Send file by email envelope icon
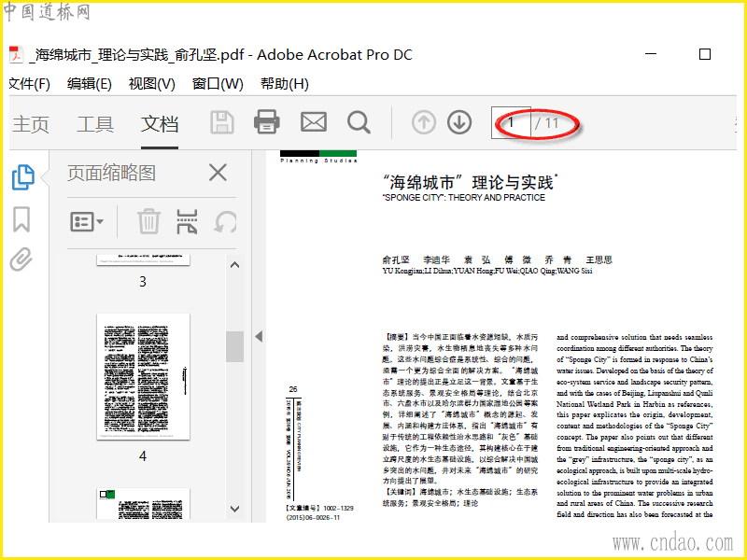The image size is (747, 560). (x=314, y=122)
